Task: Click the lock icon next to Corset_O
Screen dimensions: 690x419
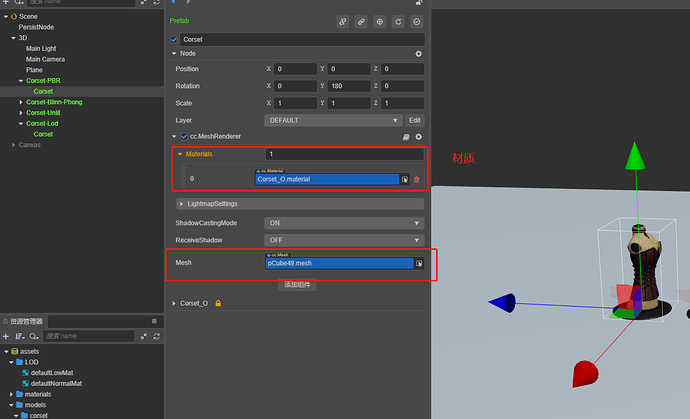Action: click(218, 303)
